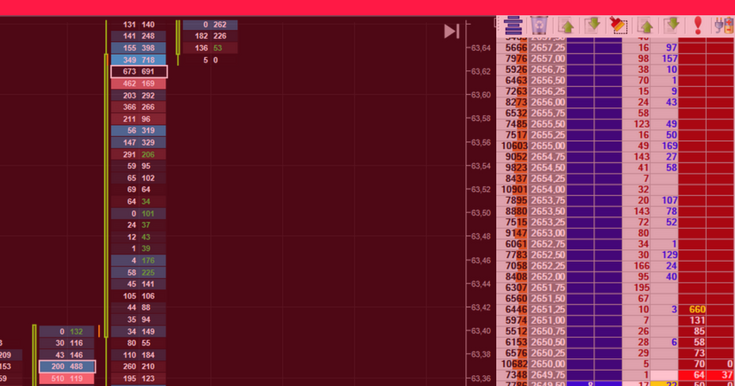
Task: Click volume value 10901 in DOM
Action: point(514,189)
